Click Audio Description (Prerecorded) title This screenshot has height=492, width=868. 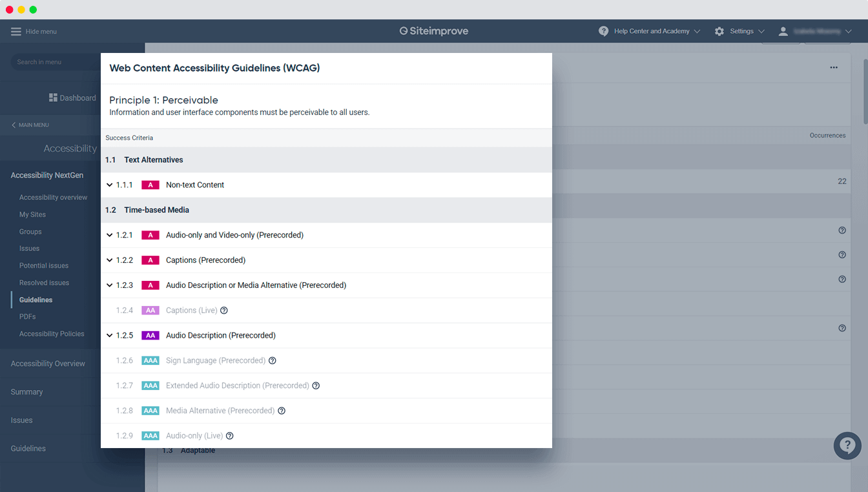click(x=221, y=336)
